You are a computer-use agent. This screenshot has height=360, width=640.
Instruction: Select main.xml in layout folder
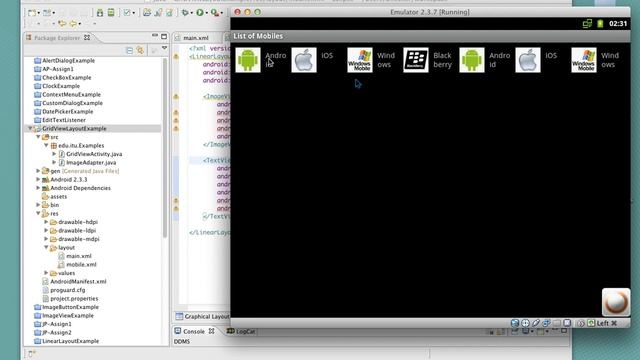pyautogui.click(x=79, y=256)
